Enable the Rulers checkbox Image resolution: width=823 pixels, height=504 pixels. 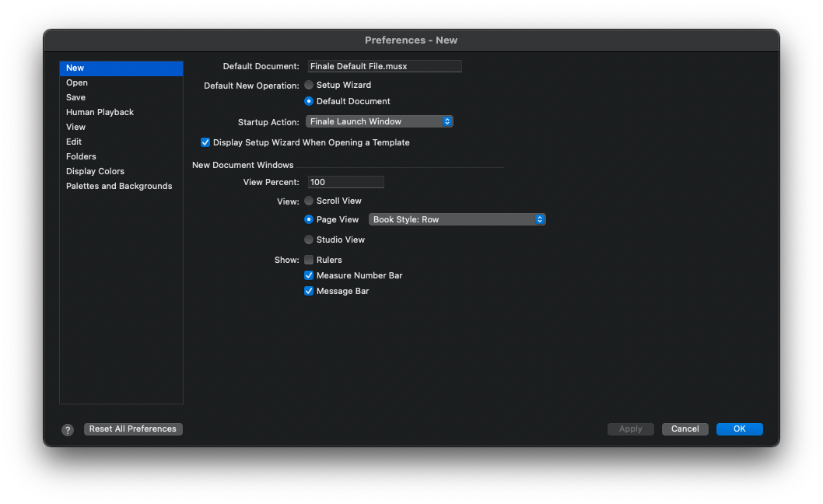coord(309,260)
